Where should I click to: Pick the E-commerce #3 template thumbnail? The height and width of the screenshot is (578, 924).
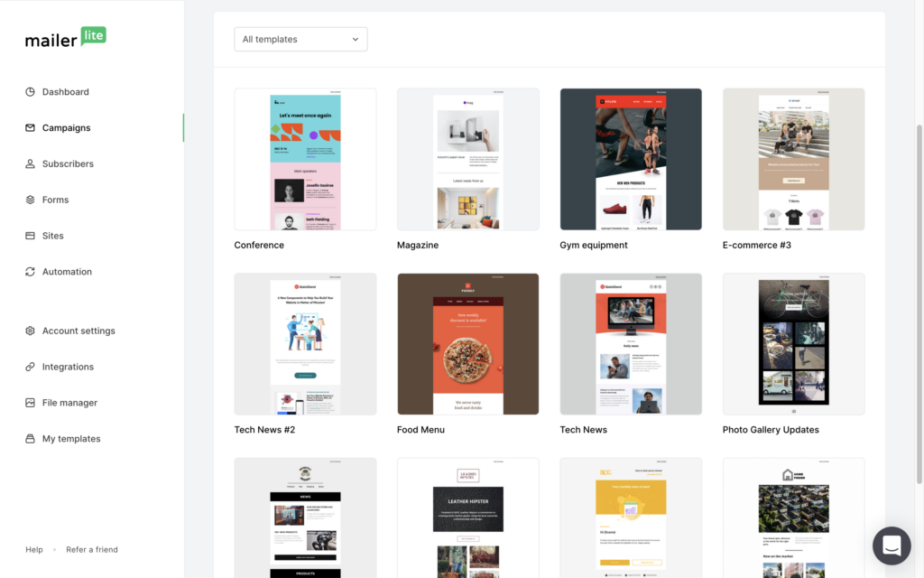[x=794, y=159]
